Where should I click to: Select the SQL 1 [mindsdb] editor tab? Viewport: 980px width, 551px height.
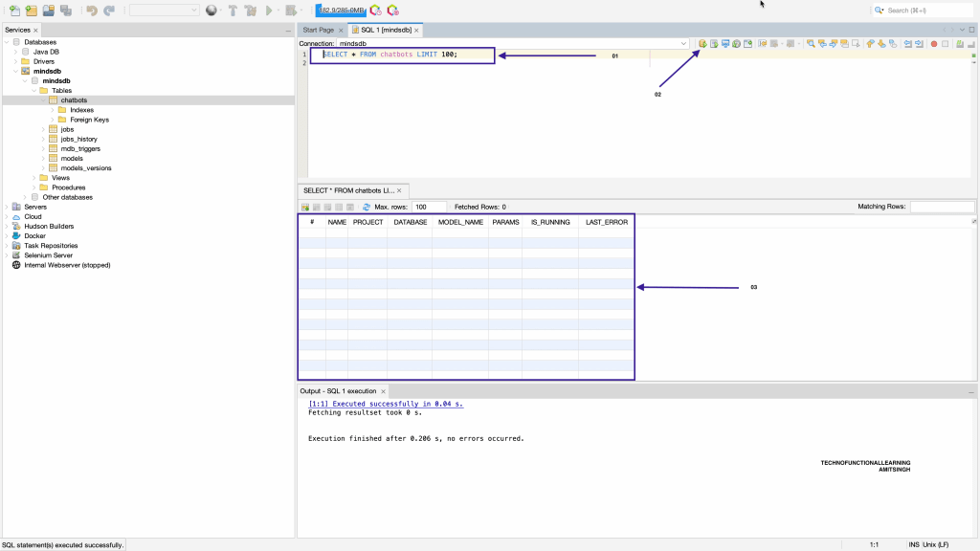(x=387, y=31)
